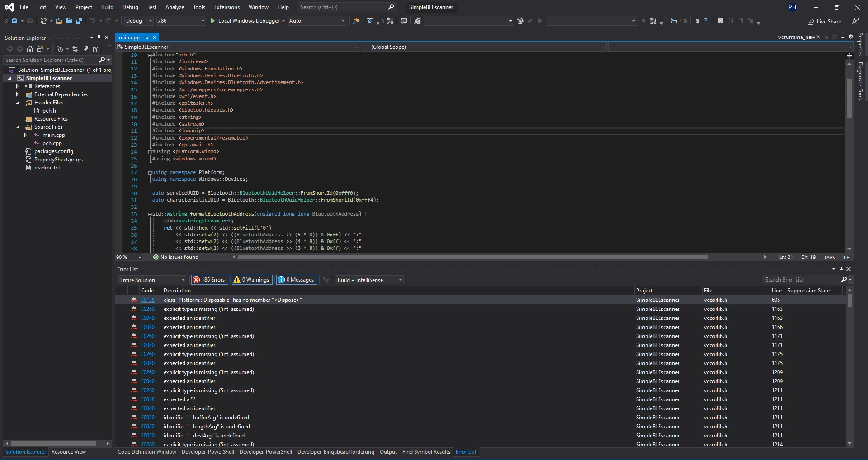868x460 pixels.
Task: Pin the Solution Explorer panel
Action: coord(99,38)
